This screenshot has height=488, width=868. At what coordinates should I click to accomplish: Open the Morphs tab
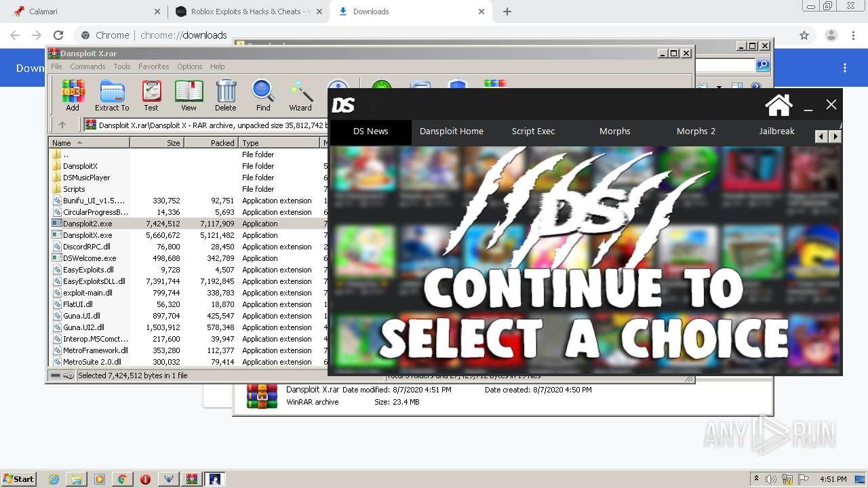click(615, 131)
